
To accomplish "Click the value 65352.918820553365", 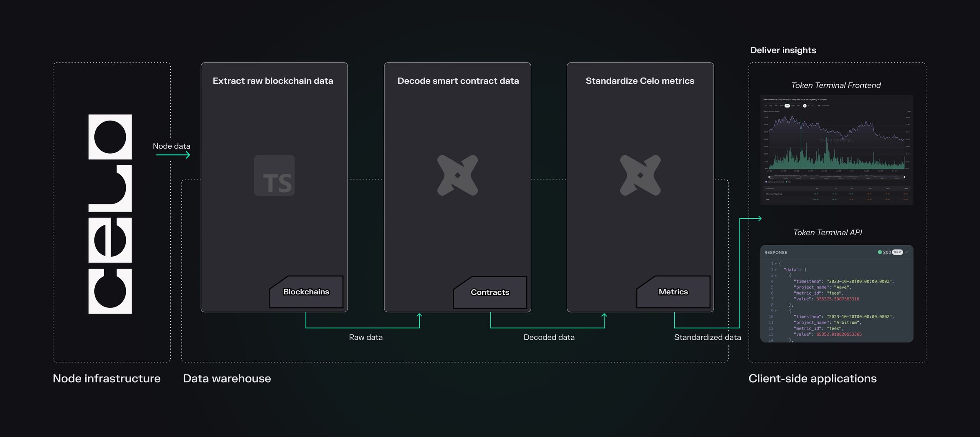I will 839,334.
